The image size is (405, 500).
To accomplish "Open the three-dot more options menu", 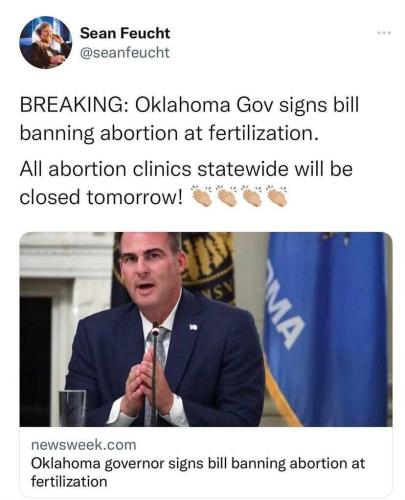I will coord(383,33).
